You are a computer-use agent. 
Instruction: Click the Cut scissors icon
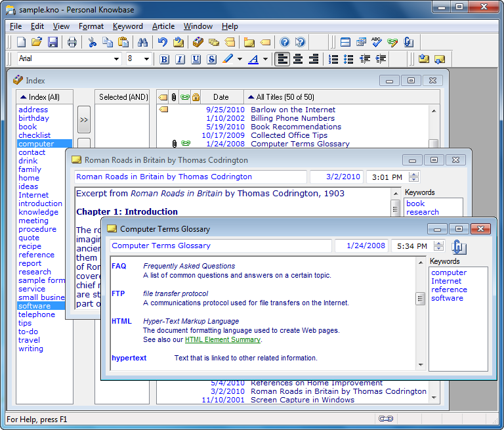coord(92,43)
